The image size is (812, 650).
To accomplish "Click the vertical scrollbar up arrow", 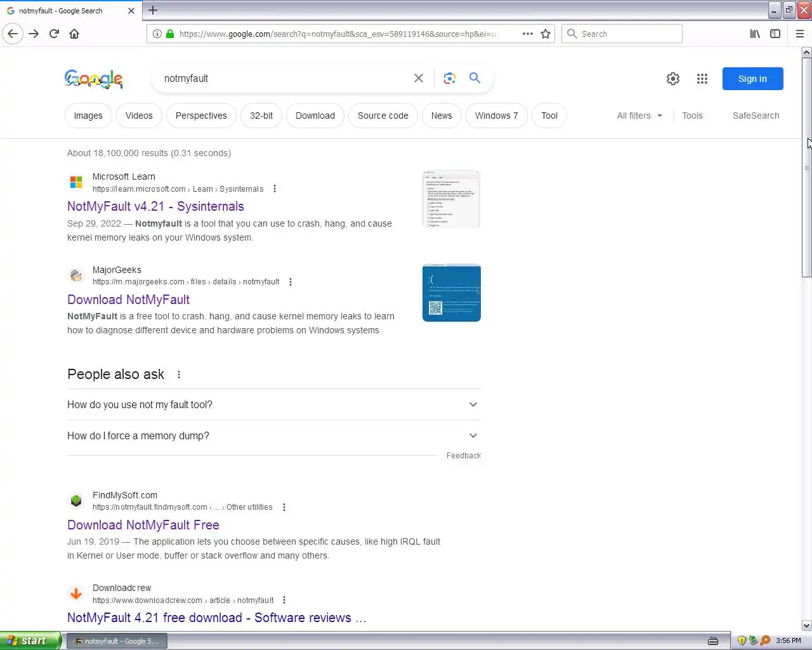I will [807, 52].
